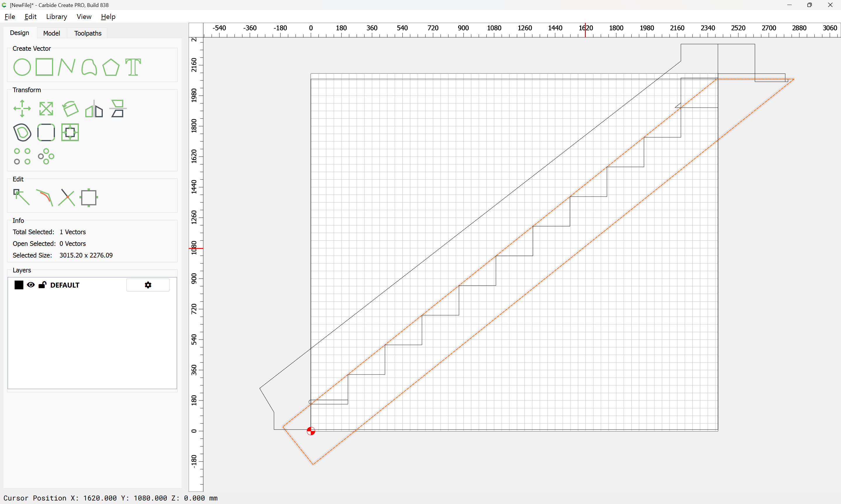
Task: Switch to the Toolpaths tab
Action: coord(88,33)
